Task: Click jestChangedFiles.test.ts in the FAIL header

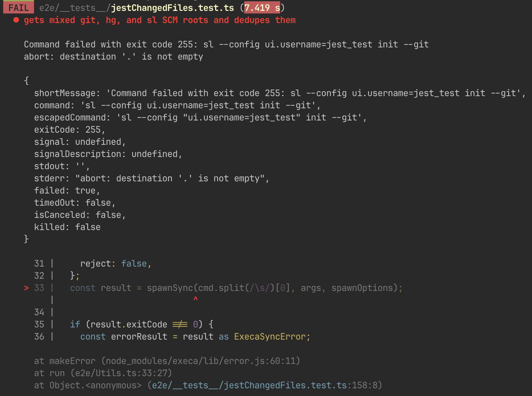Action: click(x=172, y=8)
